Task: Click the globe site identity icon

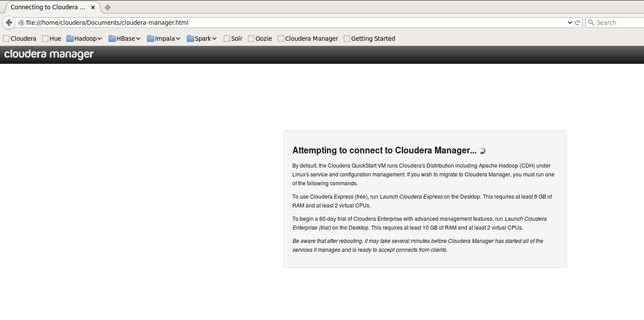Action: pyautogui.click(x=21, y=23)
